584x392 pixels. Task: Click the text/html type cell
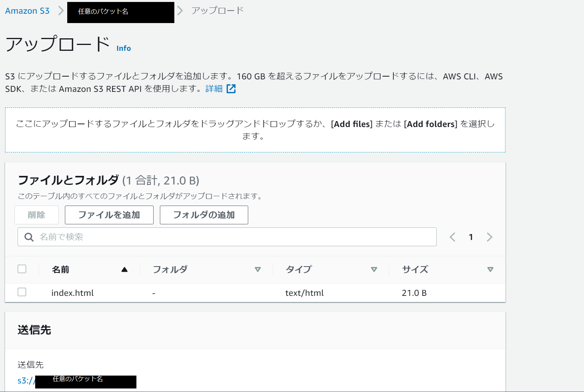pos(305,293)
